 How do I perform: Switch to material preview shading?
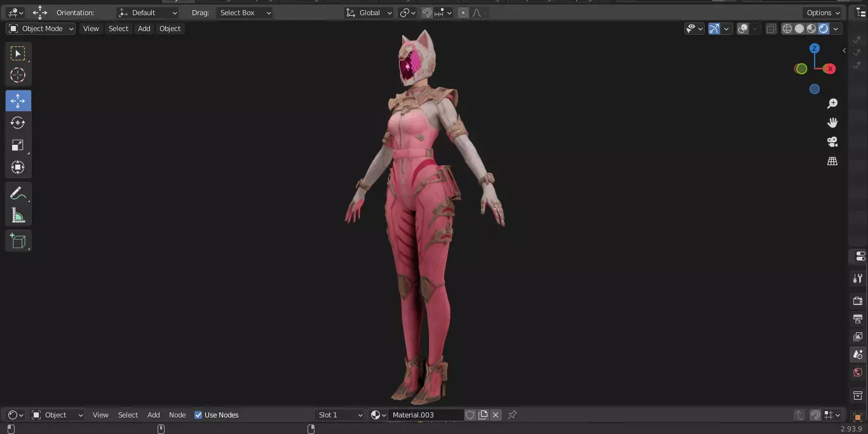[x=811, y=29]
